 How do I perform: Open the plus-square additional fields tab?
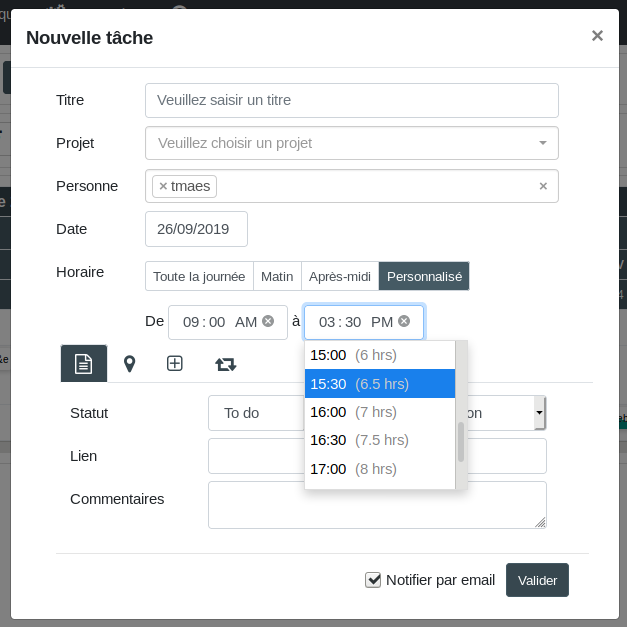point(174,364)
